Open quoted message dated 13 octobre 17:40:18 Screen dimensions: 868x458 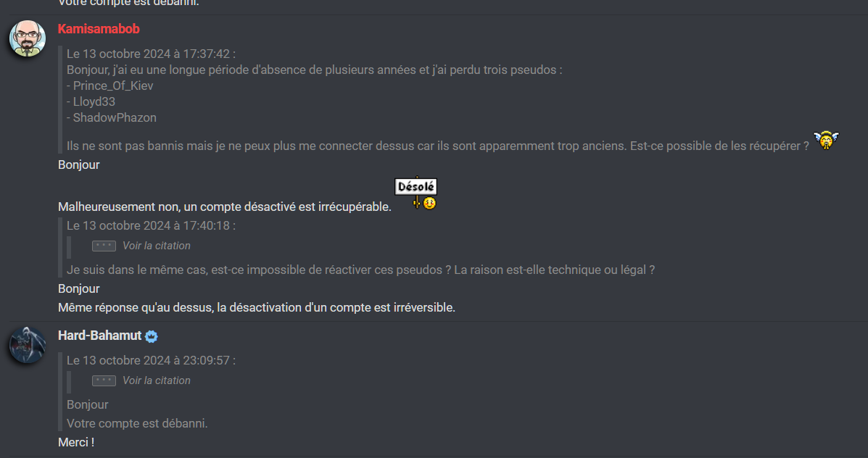[151, 225]
